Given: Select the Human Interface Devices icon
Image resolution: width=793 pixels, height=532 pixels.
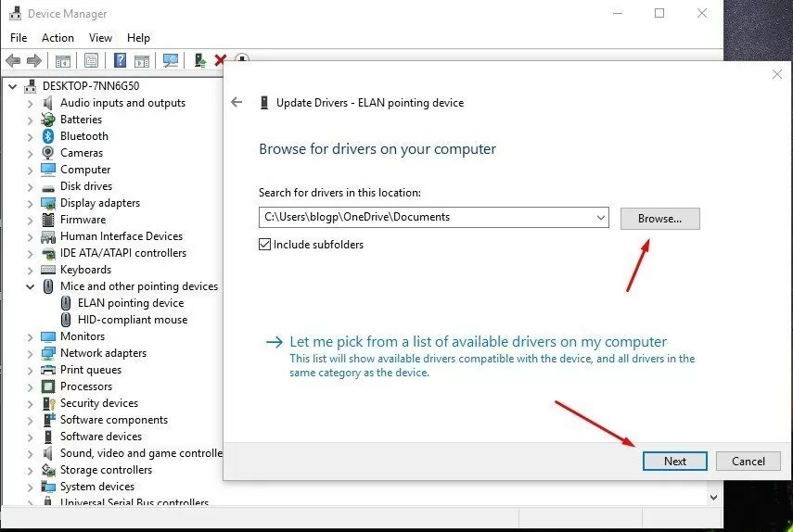Looking at the screenshot, I should [x=48, y=236].
